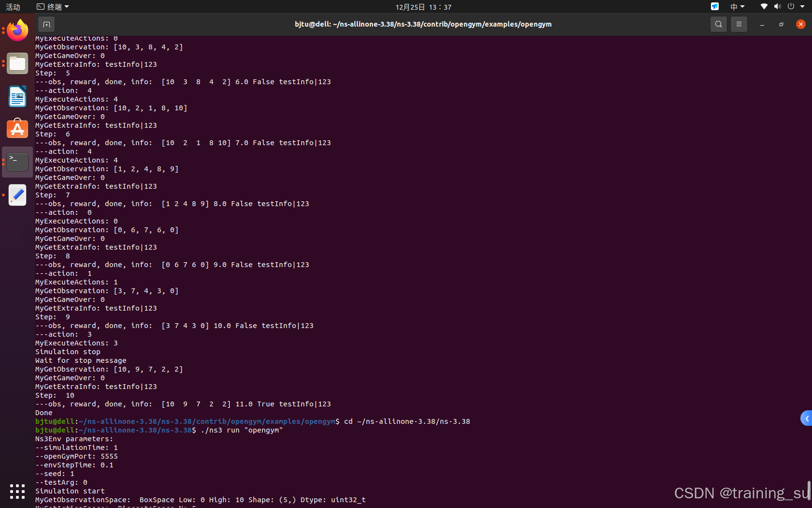This screenshot has height=508, width=812.
Task: Click the Show Applications grid button
Action: click(17, 491)
